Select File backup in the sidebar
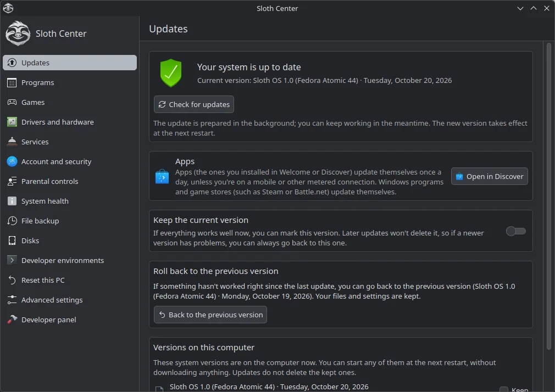The width and height of the screenshot is (555, 392). [x=70, y=221]
